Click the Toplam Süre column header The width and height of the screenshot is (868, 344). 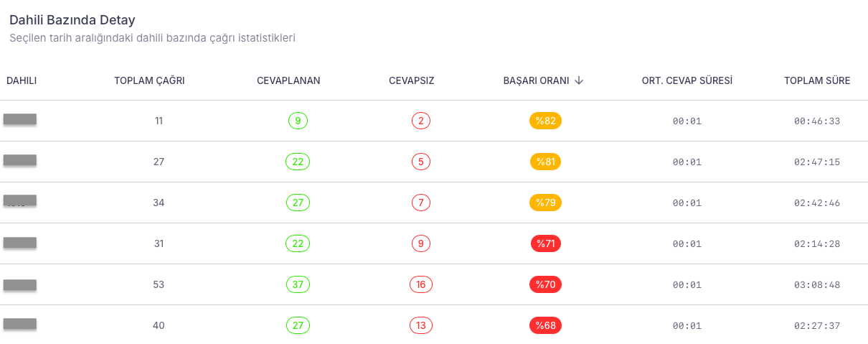(x=817, y=80)
